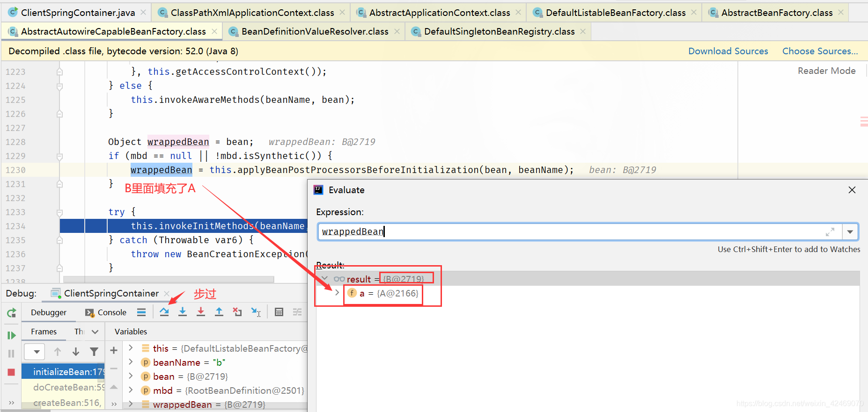The width and height of the screenshot is (868, 412).
Task: Toggle code fold marker at line 1235
Action: pos(59,240)
